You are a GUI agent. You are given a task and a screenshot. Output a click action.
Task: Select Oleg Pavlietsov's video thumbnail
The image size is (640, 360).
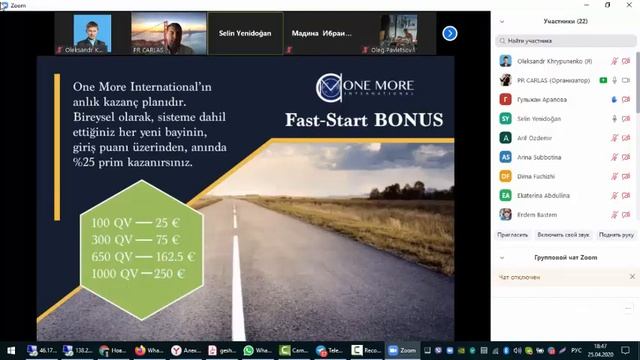point(398,33)
